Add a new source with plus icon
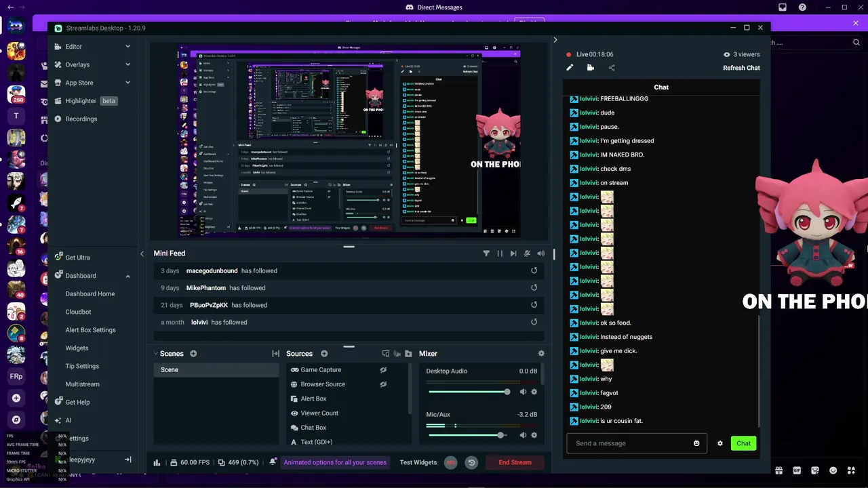 point(324,354)
